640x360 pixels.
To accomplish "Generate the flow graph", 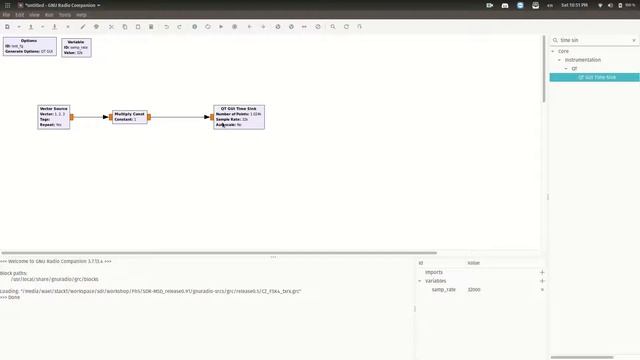I will tap(208, 27).
